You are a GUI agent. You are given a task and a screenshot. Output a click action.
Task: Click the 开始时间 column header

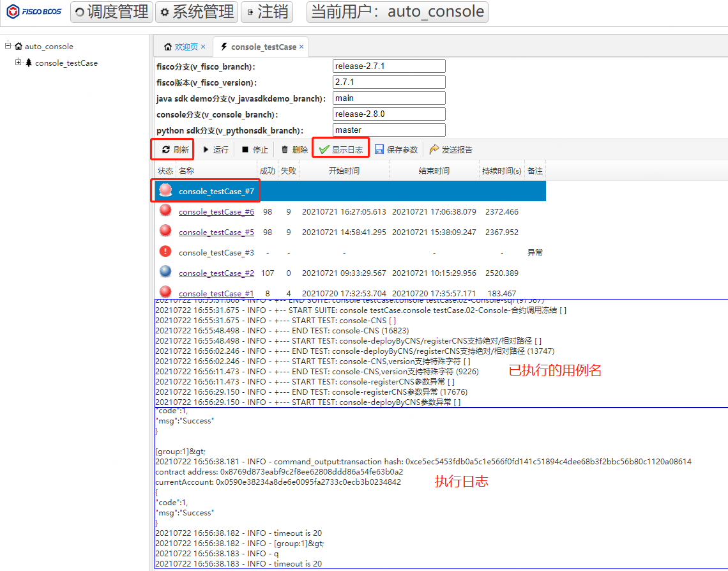click(x=344, y=171)
